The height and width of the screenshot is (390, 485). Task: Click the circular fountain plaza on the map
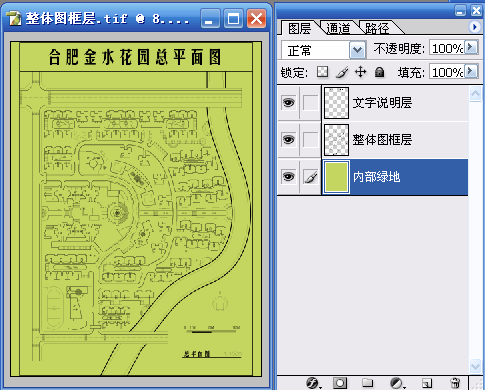coord(117,213)
